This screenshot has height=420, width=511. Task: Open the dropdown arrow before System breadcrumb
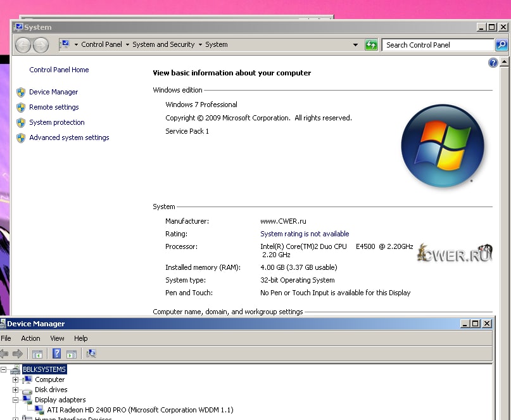[x=200, y=45]
